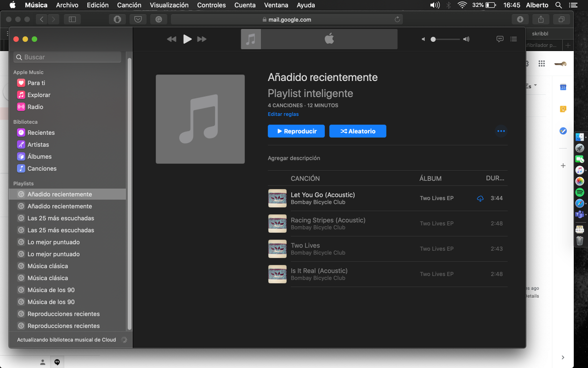Select Racing Stripes (Acoustic) song row
The width and height of the screenshot is (588, 368).
[x=388, y=224]
